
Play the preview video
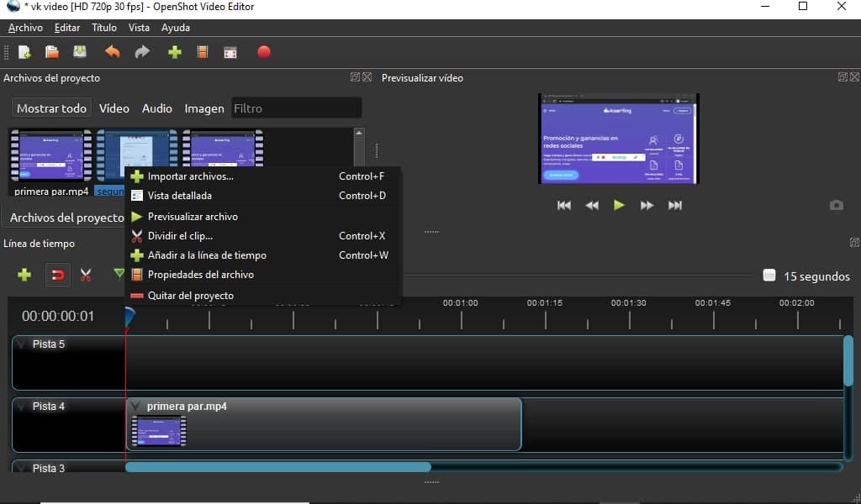coord(619,205)
